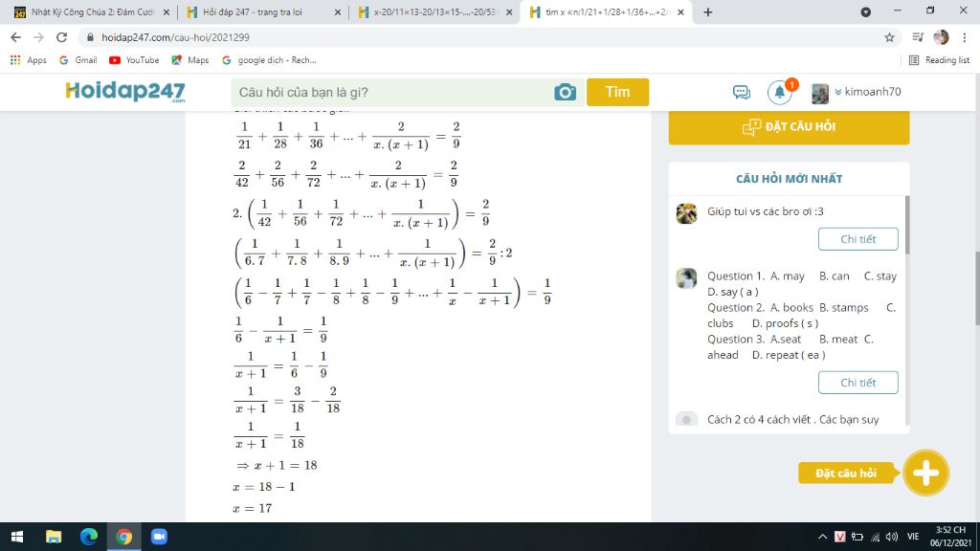Click avatar beside Giúp tui question

686,213
